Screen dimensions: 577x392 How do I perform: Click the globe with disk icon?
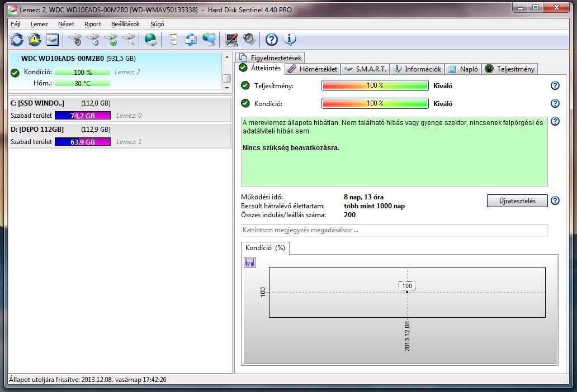coord(151,39)
